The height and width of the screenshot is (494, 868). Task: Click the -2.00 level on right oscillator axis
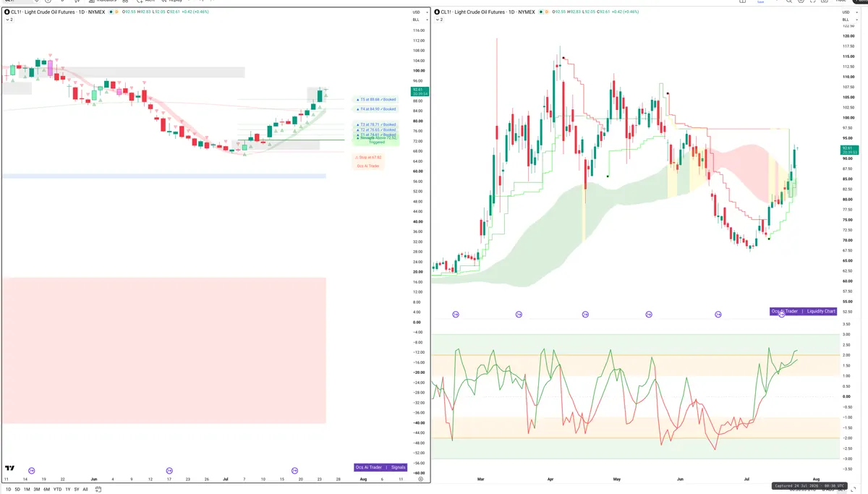(846, 438)
